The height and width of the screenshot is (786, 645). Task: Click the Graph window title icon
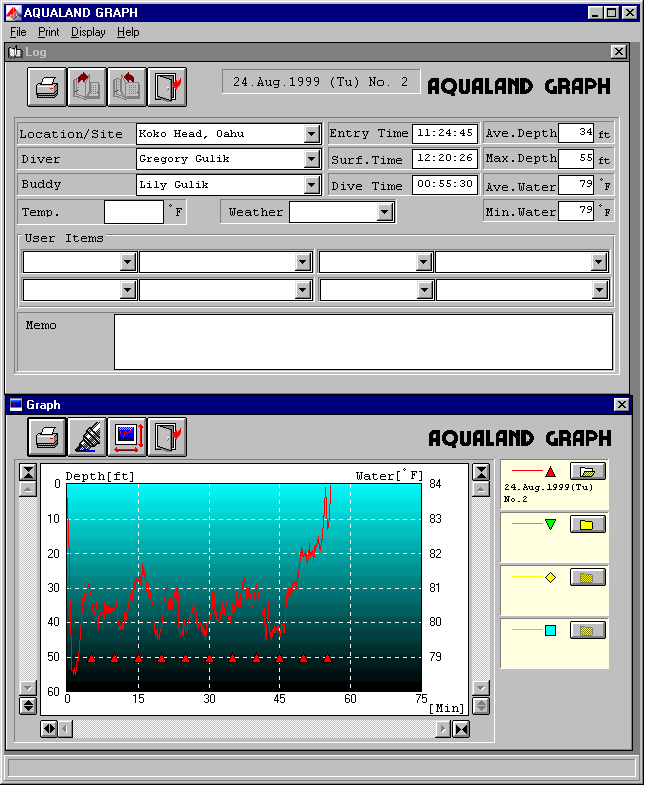pos(16,405)
